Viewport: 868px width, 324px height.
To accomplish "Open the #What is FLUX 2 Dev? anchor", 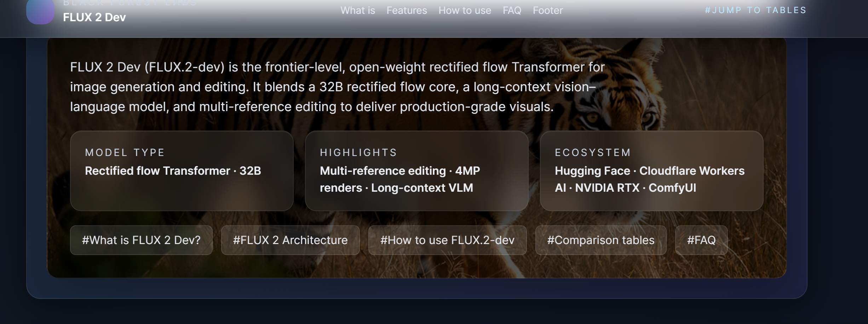I will [x=141, y=240].
